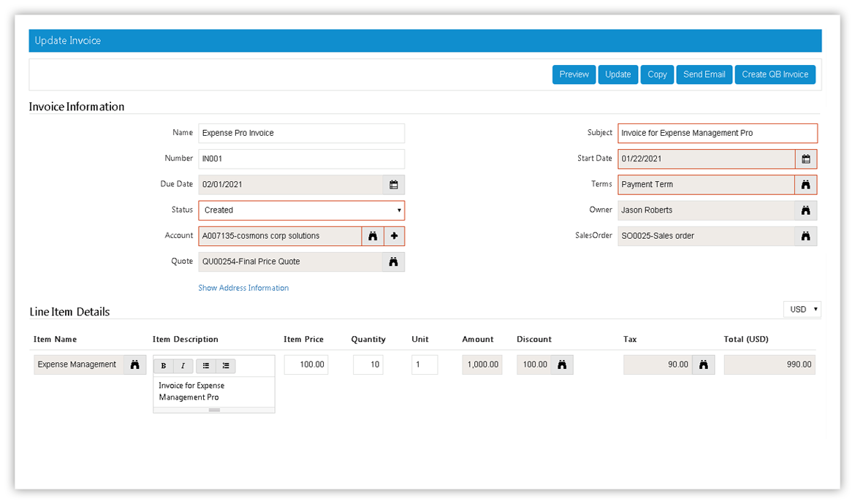855x504 pixels.
Task: Open the SalesOrder lookup binoculars icon
Action: pyautogui.click(x=805, y=236)
